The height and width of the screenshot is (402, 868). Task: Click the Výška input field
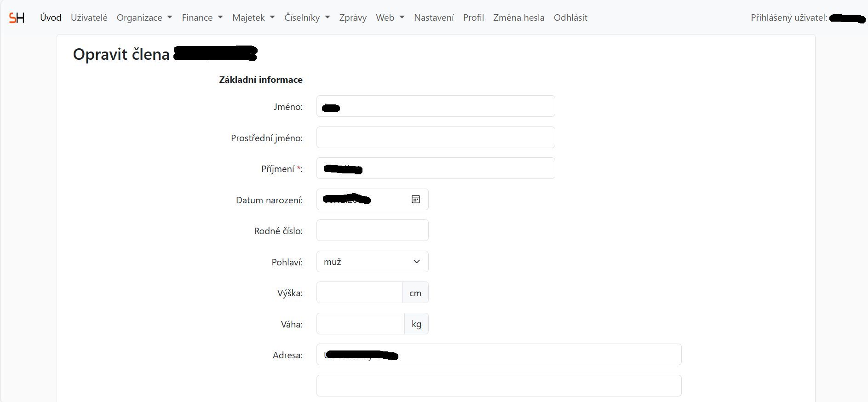(x=359, y=293)
